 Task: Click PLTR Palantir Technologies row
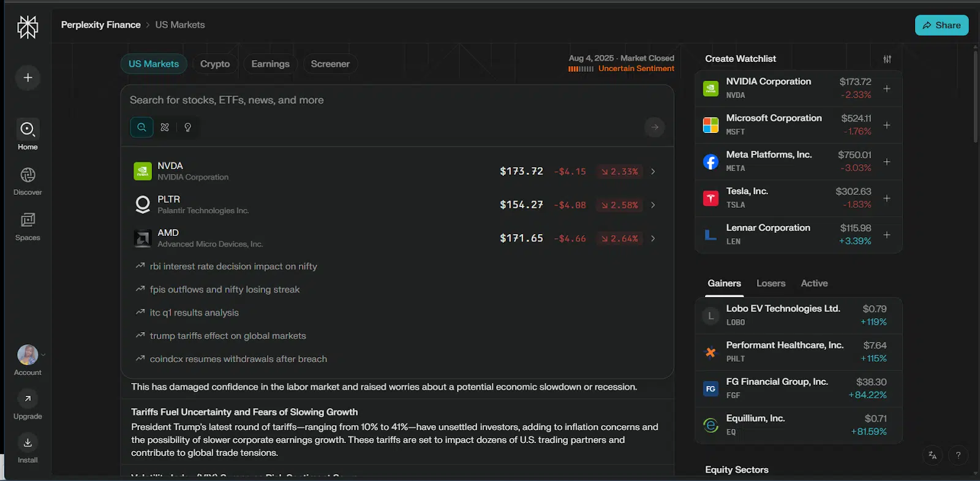coord(397,205)
